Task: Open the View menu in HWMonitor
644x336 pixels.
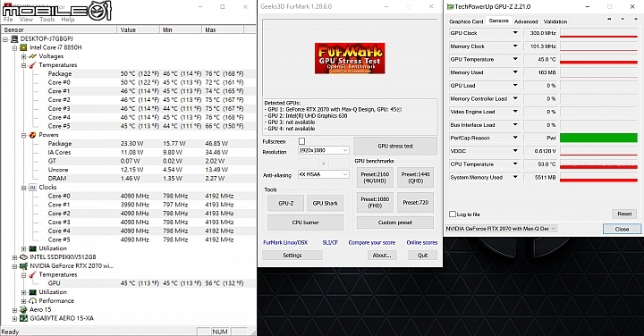Action: (26, 20)
